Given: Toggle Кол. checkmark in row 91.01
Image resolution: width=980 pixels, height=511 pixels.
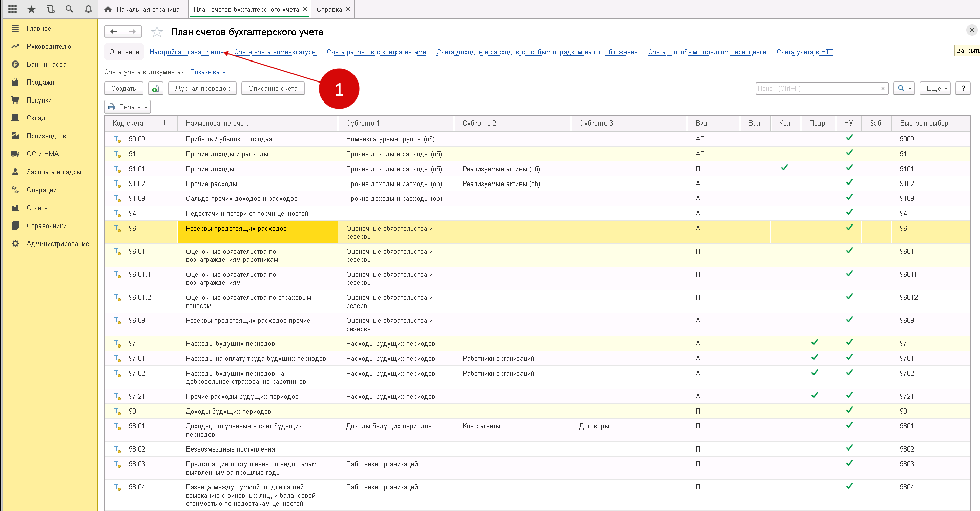Looking at the screenshot, I should [x=784, y=167].
